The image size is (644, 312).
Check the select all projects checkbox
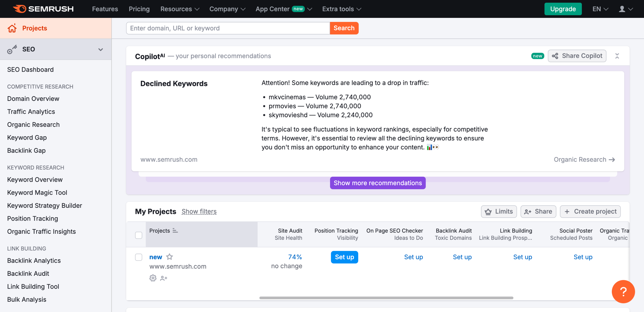point(139,235)
